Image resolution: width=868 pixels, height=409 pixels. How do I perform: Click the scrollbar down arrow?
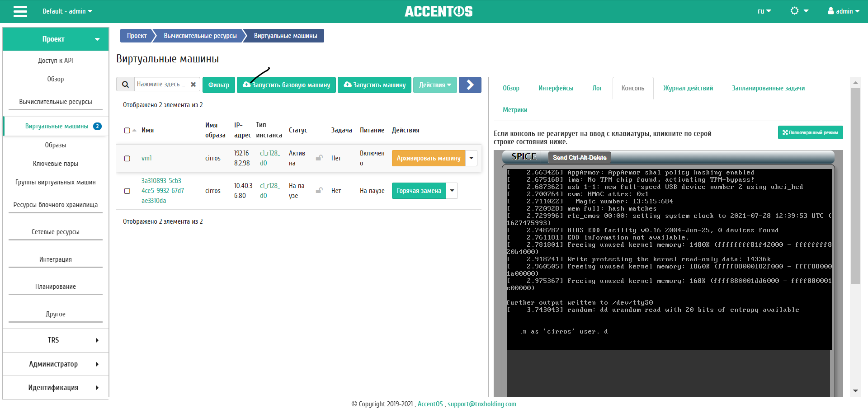[x=855, y=391]
